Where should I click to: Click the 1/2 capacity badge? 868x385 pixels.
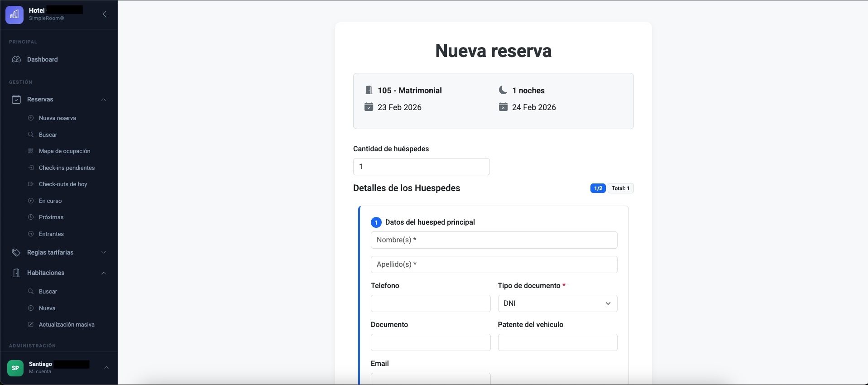[x=598, y=188]
